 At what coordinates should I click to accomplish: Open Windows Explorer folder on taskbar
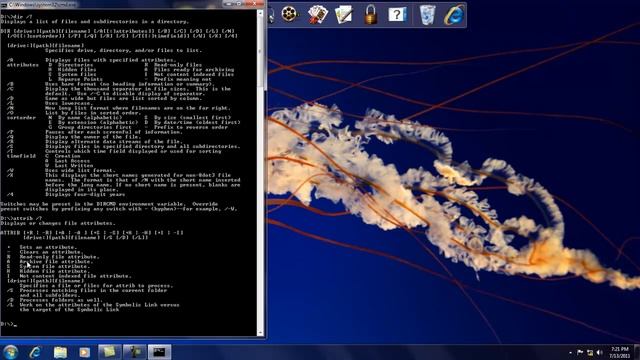point(60,352)
